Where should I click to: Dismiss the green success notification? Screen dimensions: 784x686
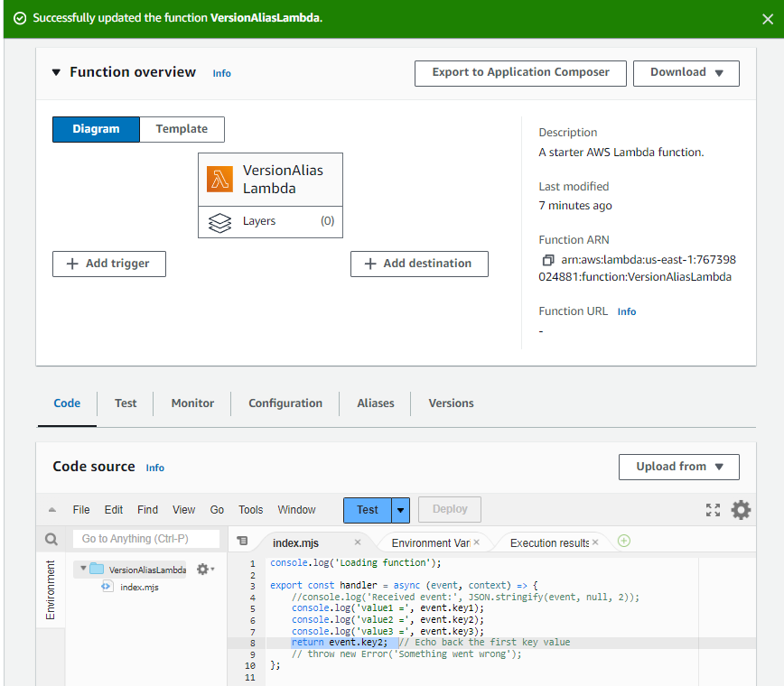click(767, 17)
